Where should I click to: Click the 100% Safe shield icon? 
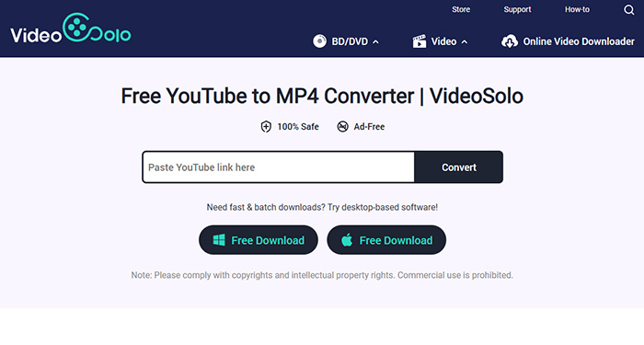(x=266, y=127)
